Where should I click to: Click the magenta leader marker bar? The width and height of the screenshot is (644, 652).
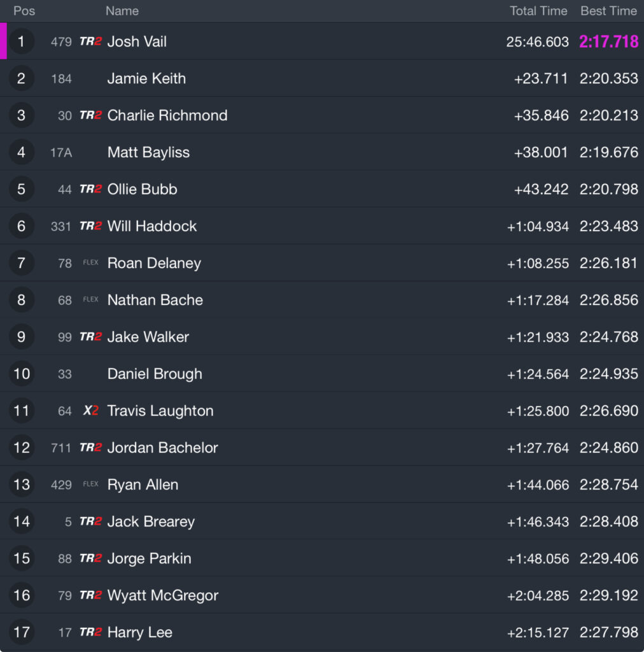click(x=3, y=41)
